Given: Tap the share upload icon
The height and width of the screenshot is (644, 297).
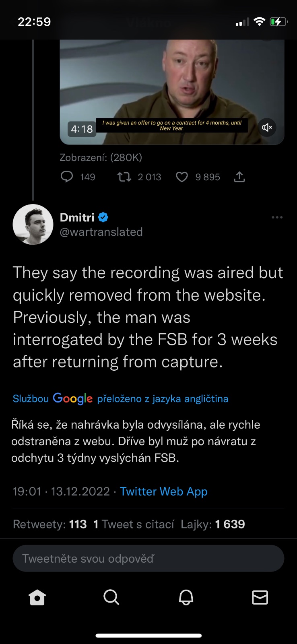Looking at the screenshot, I should coord(239,177).
